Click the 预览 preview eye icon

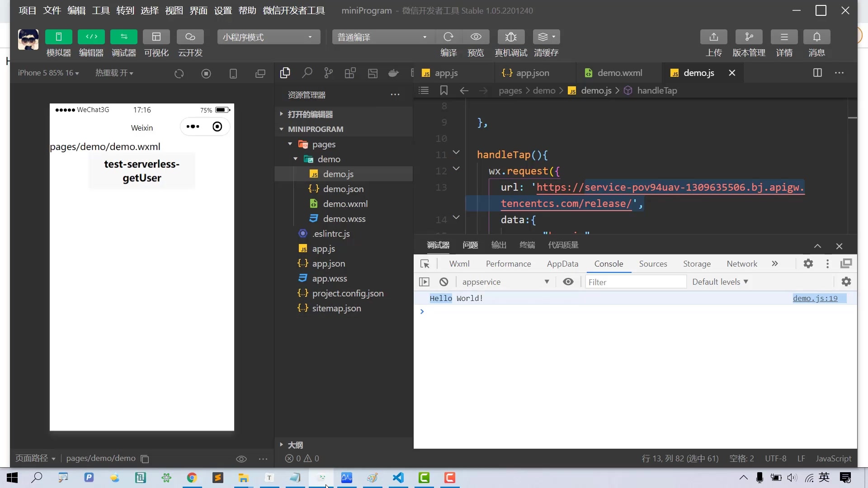click(476, 37)
